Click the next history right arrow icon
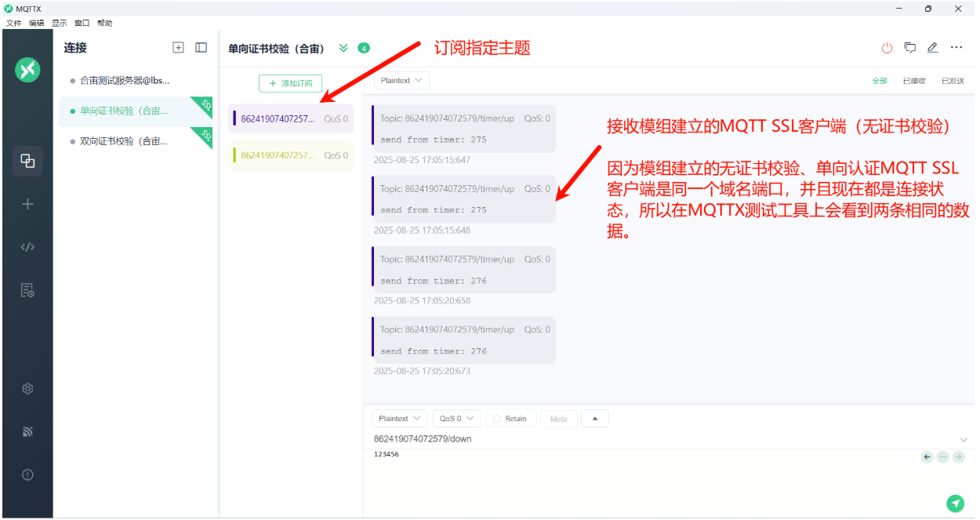980x520 pixels. pyautogui.click(x=958, y=456)
